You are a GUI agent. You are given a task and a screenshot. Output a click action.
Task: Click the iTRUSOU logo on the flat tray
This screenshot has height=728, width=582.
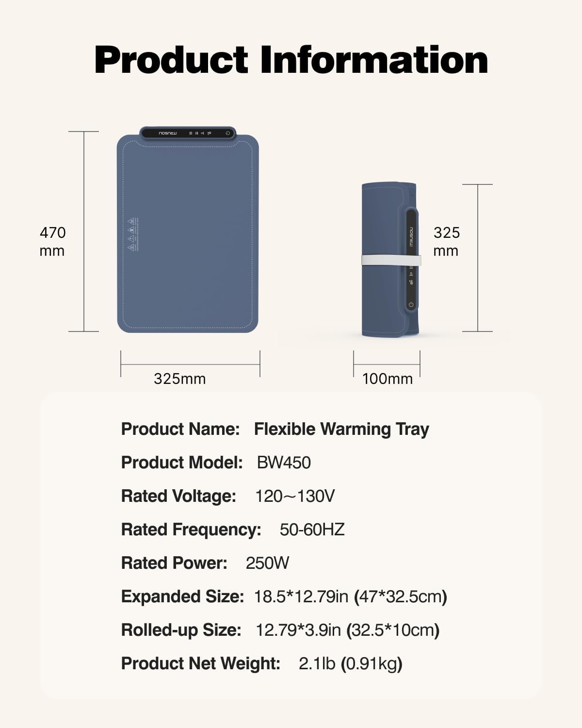pyautogui.click(x=168, y=132)
